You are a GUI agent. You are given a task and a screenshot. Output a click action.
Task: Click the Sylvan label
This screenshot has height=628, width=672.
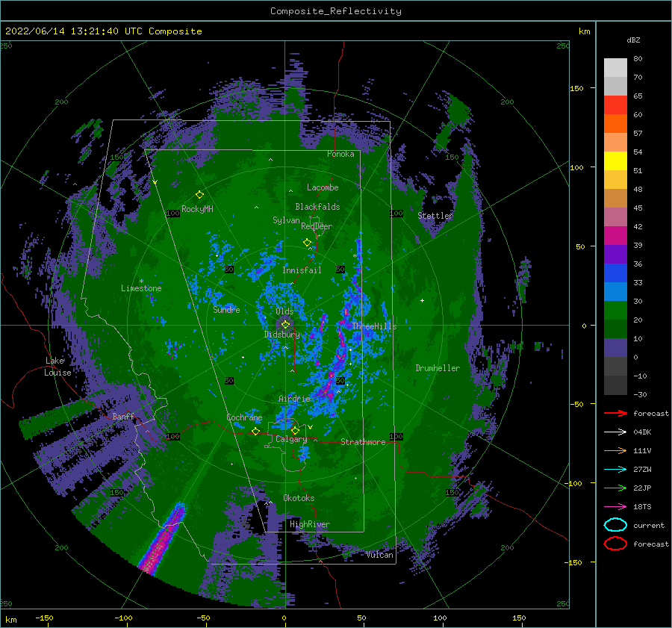286,220
